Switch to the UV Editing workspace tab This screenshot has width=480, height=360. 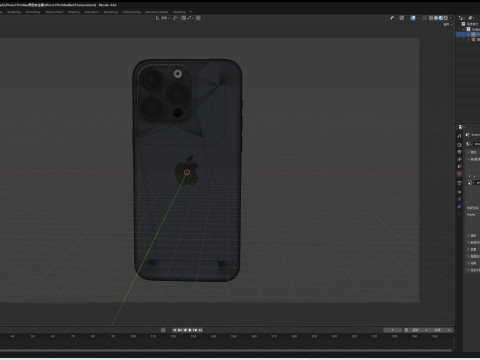click(x=33, y=12)
